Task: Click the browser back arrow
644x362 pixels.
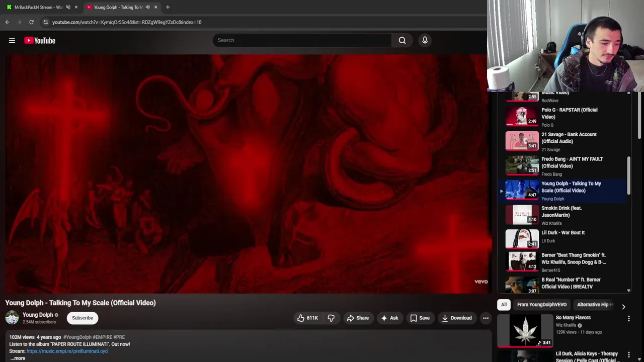Action: 8,22
